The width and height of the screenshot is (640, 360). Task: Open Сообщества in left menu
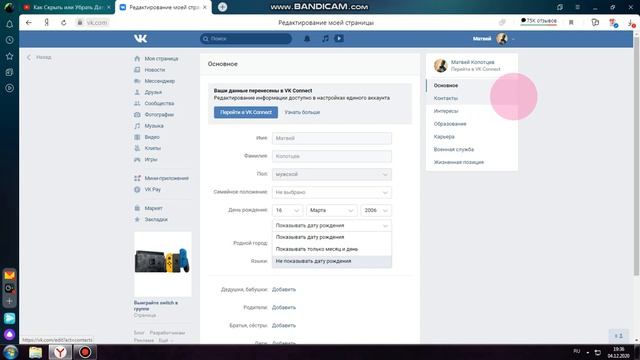point(159,104)
